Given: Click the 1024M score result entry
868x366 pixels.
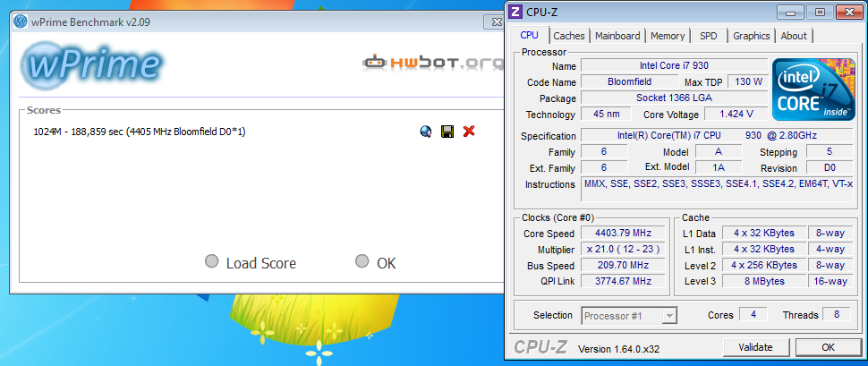Looking at the screenshot, I should (140, 132).
